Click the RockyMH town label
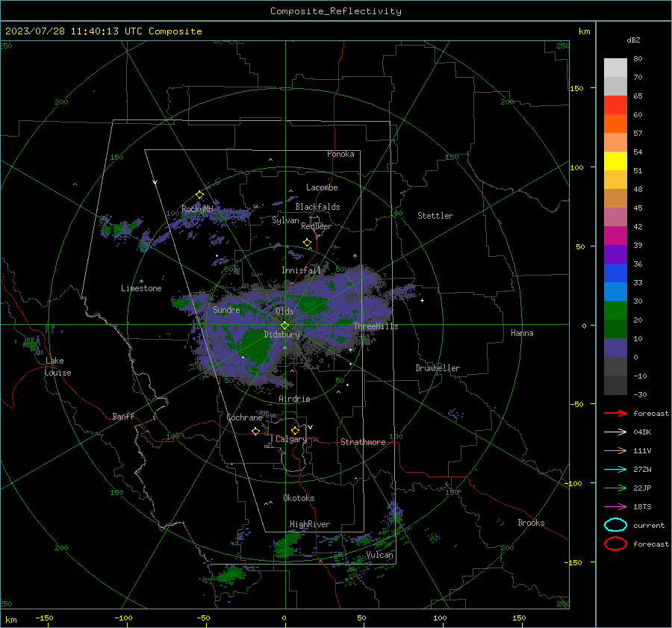Image resolution: width=672 pixels, height=628 pixels. click(197, 209)
